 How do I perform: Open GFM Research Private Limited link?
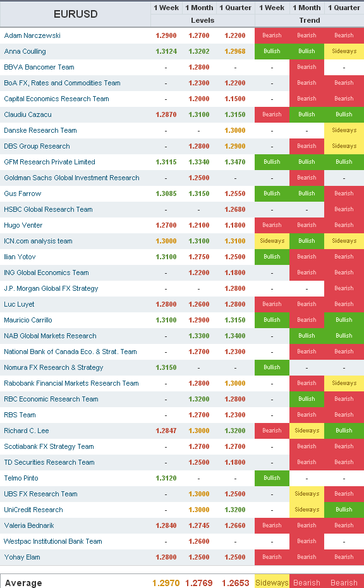tap(49, 162)
